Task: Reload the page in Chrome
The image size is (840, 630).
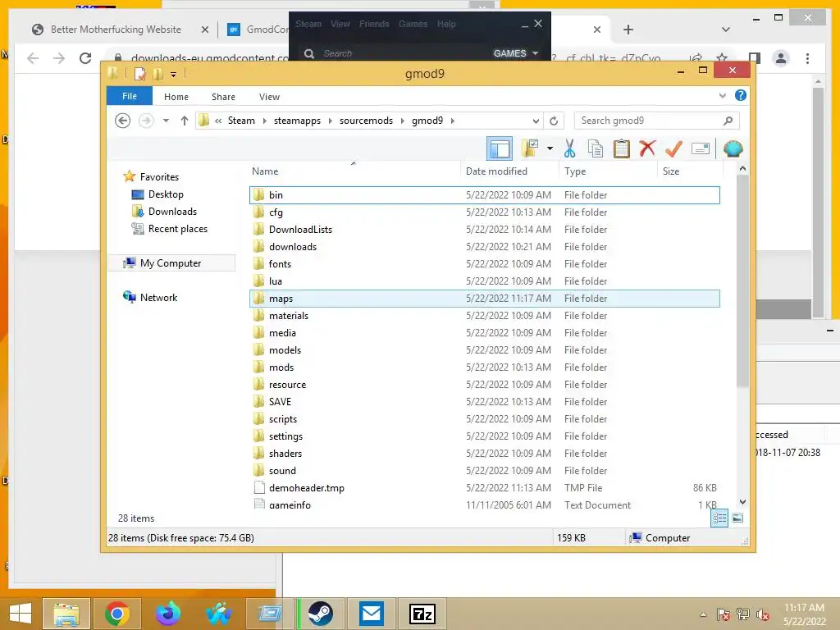Action: 85,58
